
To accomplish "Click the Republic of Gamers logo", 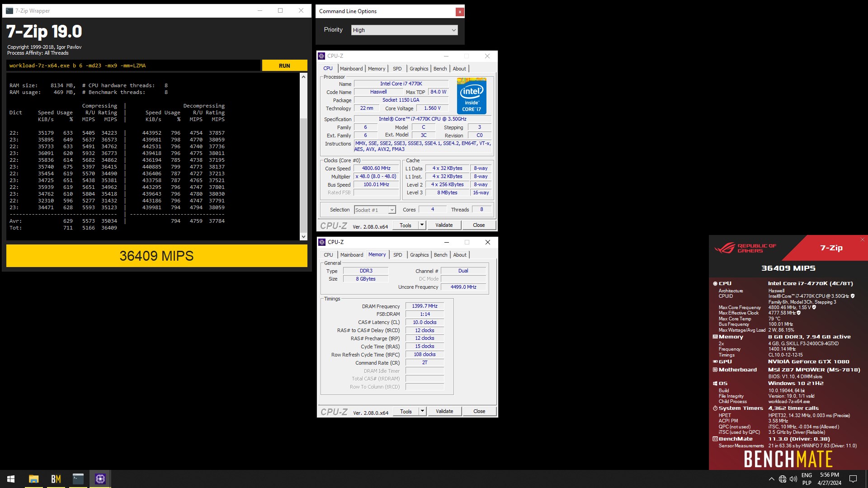I will point(745,248).
